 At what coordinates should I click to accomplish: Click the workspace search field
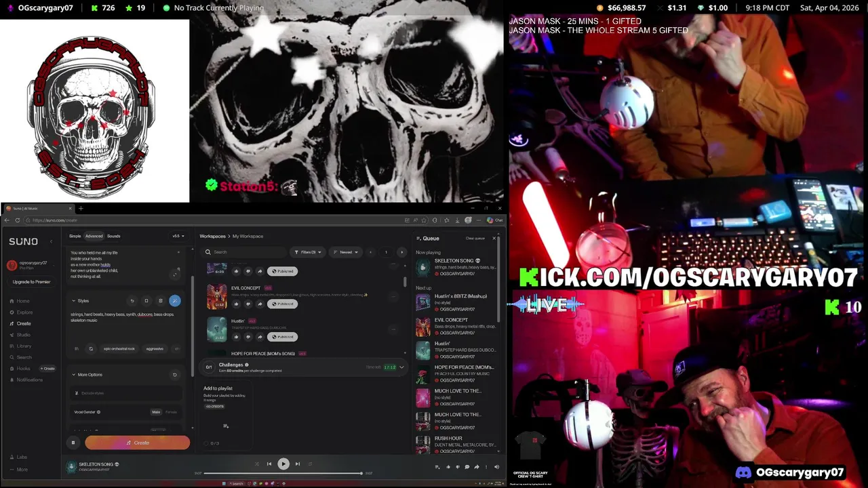[244, 252]
